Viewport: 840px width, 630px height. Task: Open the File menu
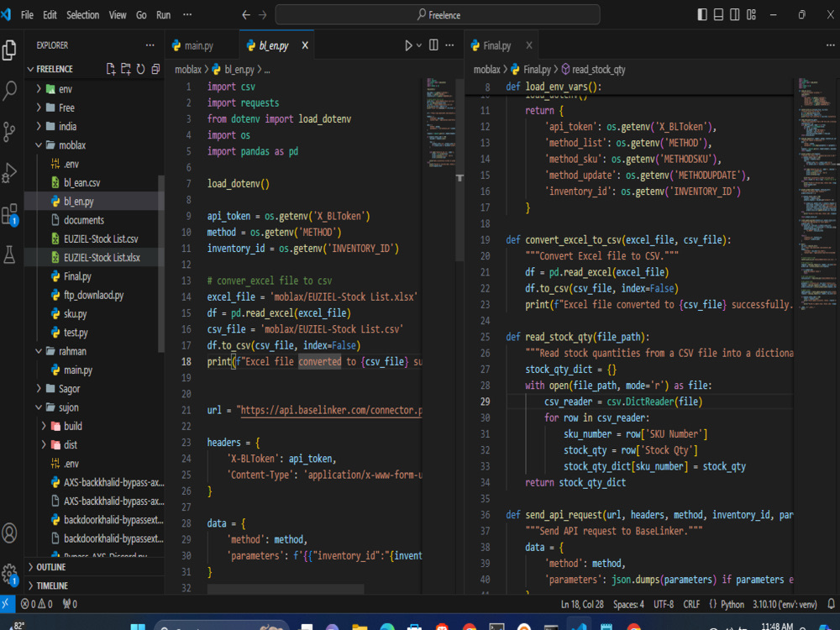click(x=27, y=15)
